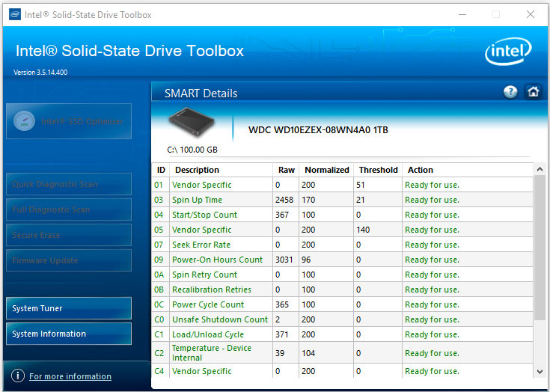The width and height of the screenshot is (550, 392).
Task: Click the Raw column header
Action: point(286,170)
